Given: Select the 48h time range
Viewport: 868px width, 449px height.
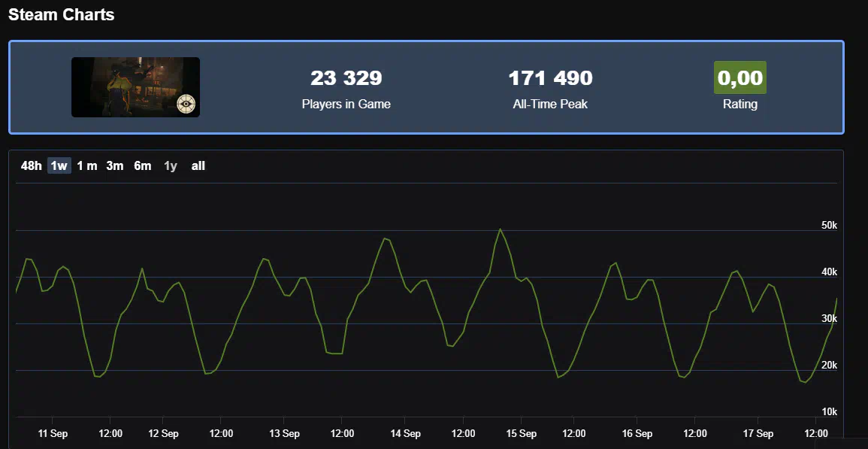Looking at the screenshot, I should [32, 165].
